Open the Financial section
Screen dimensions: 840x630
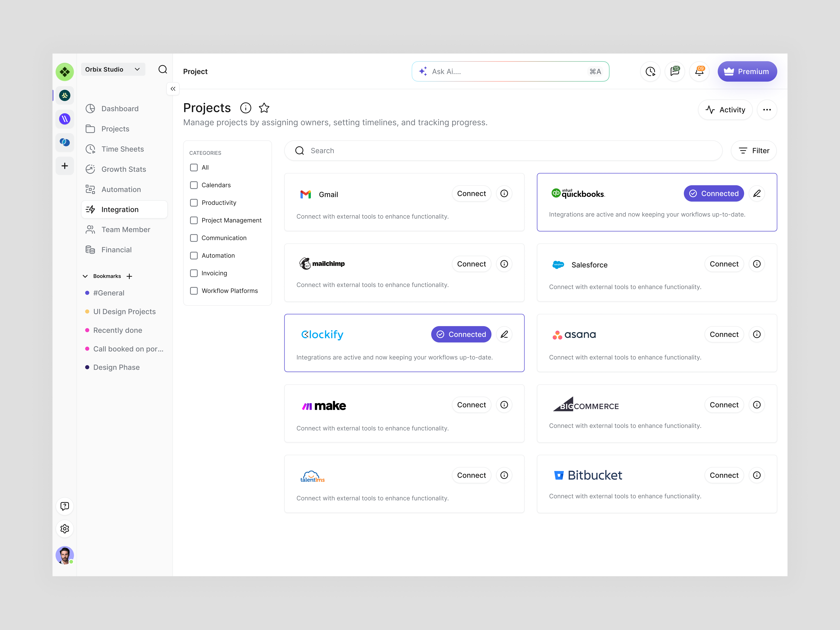click(116, 250)
